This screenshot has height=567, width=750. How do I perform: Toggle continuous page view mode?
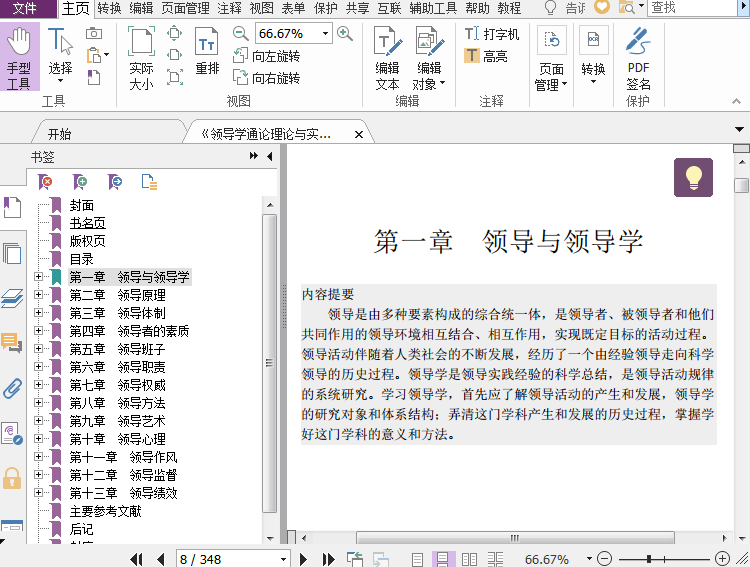pos(442,559)
